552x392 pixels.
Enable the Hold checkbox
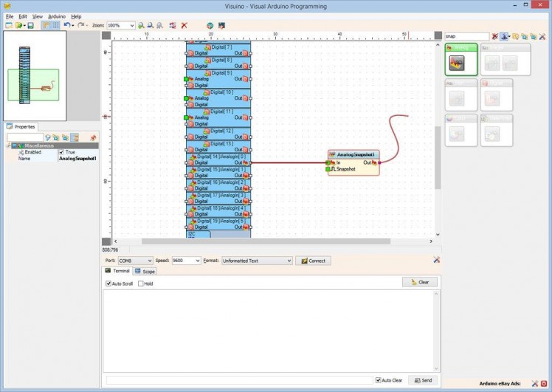coord(141,283)
